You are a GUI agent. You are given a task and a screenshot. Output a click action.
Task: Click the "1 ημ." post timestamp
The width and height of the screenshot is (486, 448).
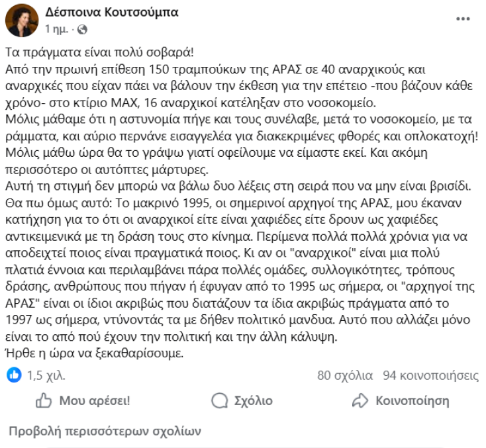(58, 30)
